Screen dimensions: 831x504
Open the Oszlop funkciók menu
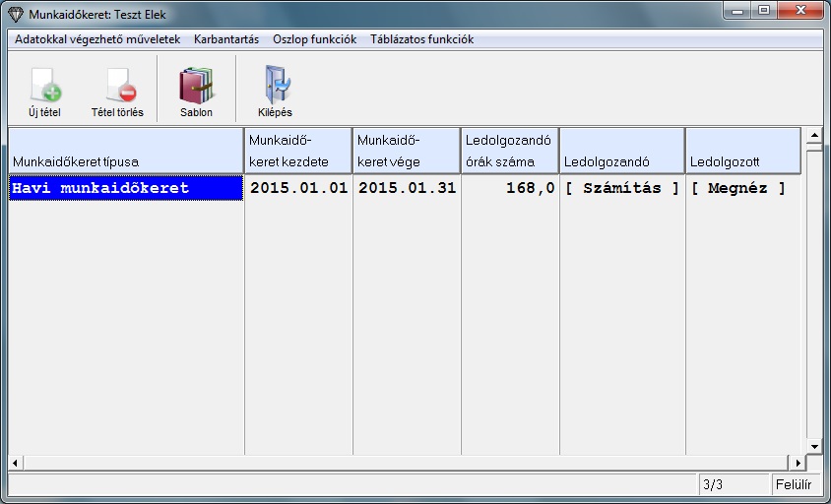[314, 39]
